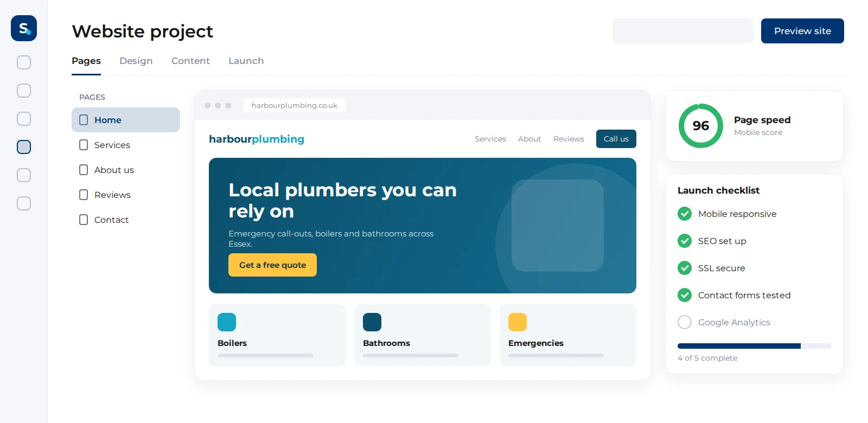Screen dimensions: 868x423
Task: Click the harbourplumbing logo in the site preview
Action: tap(257, 139)
